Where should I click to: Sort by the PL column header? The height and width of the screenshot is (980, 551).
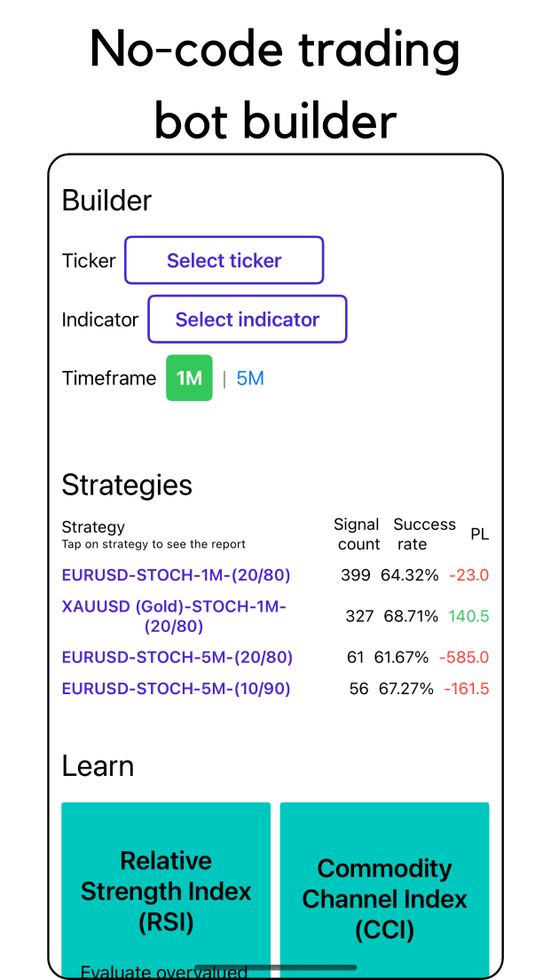[479, 533]
